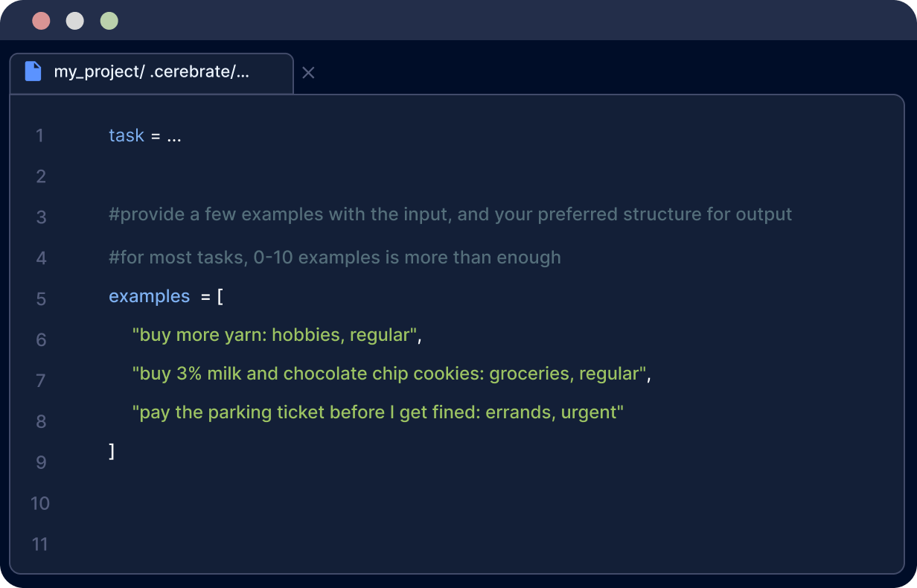Click line number 9 in the gutter
Screen dimensions: 917x588
point(39,463)
